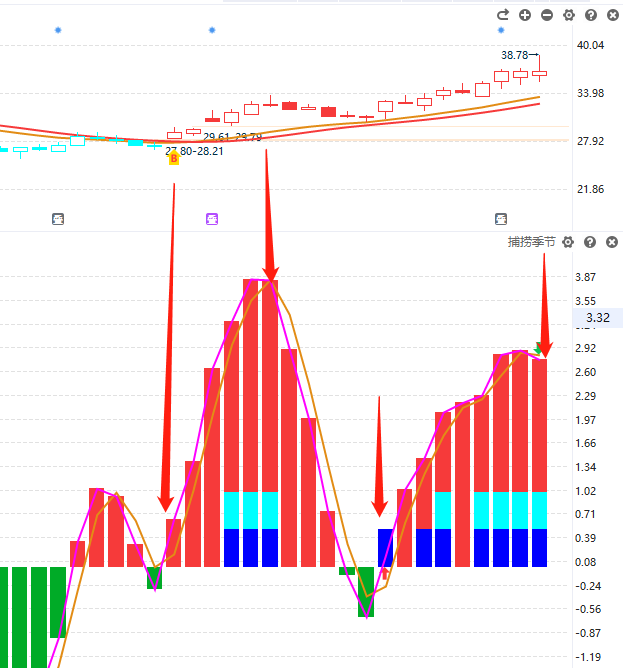The image size is (623, 668).
Task: Click the yellow B buy signal marker
Action: pos(174,158)
